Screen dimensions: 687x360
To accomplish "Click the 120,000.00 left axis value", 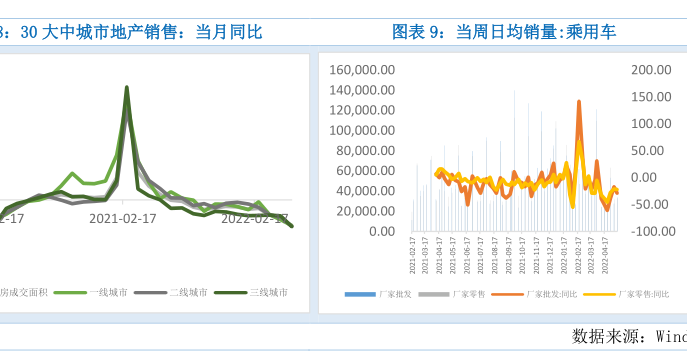I will tap(362, 110).
